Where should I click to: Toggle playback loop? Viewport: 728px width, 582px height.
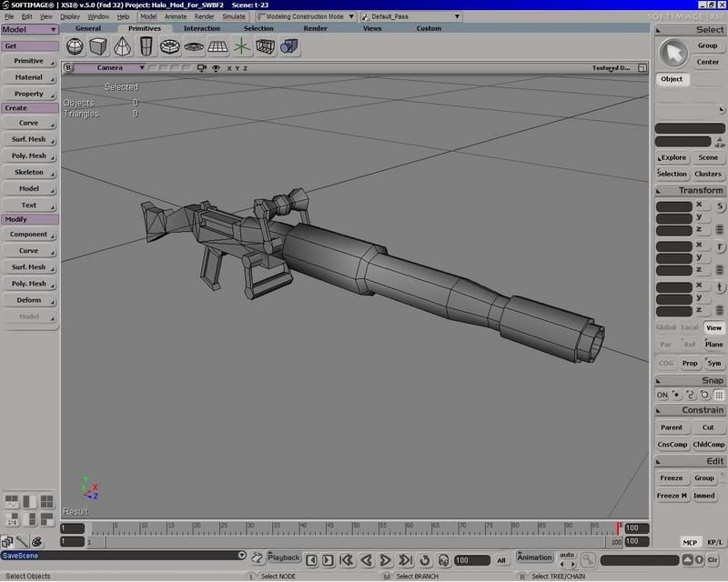click(424, 560)
